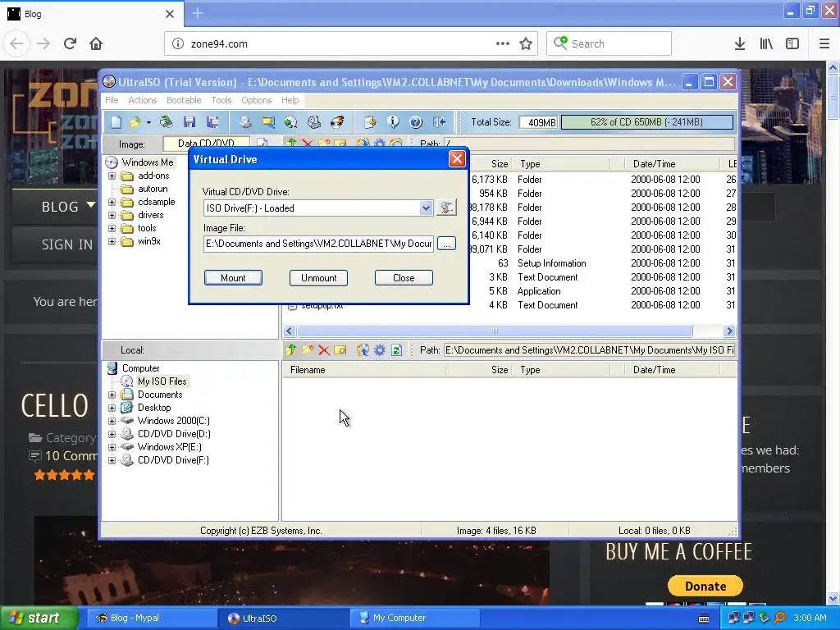Close the Virtual Drive dialog with X
The width and height of the screenshot is (840, 630).
457,158
